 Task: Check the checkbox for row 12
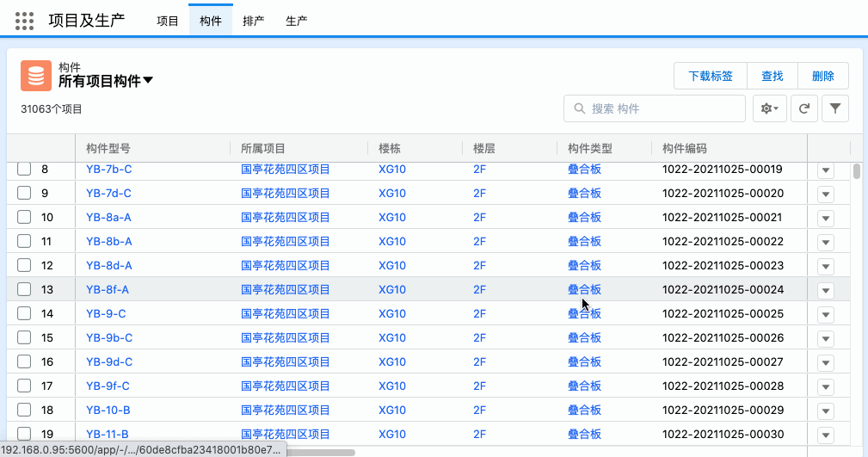24,265
